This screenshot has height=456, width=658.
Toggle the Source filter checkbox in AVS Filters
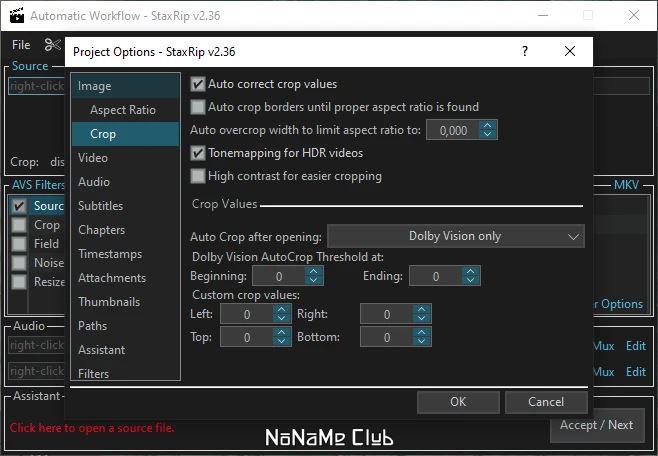click(x=19, y=206)
